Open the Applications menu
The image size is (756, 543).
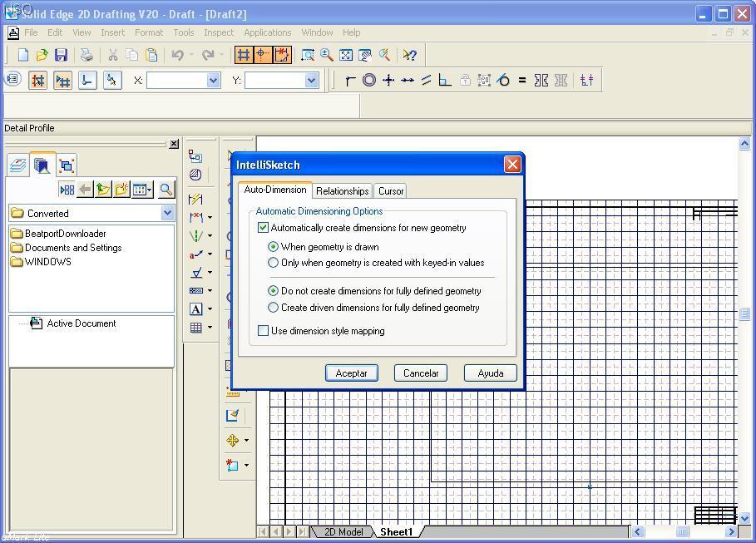pyautogui.click(x=267, y=32)
